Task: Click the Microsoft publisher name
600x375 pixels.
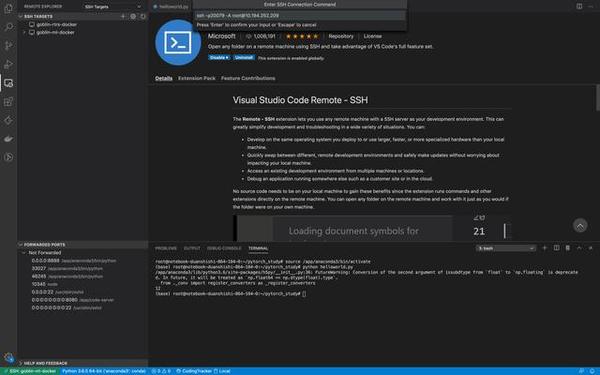Action: (x=222, y=36)
